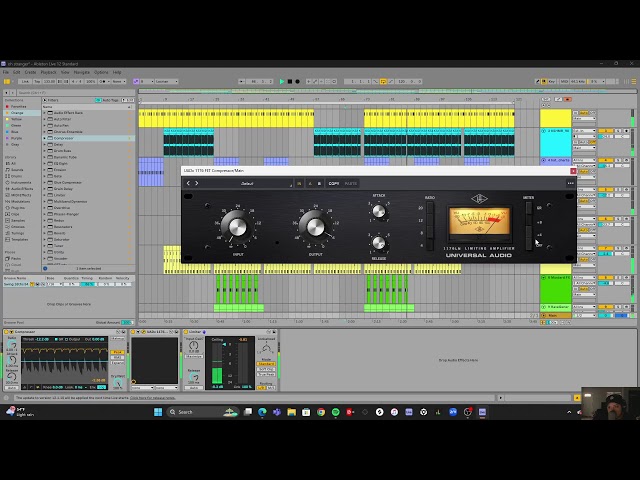Select the A compare state in UAD plugin
This screenshot has width=640, height=480.
coord(310,184)
